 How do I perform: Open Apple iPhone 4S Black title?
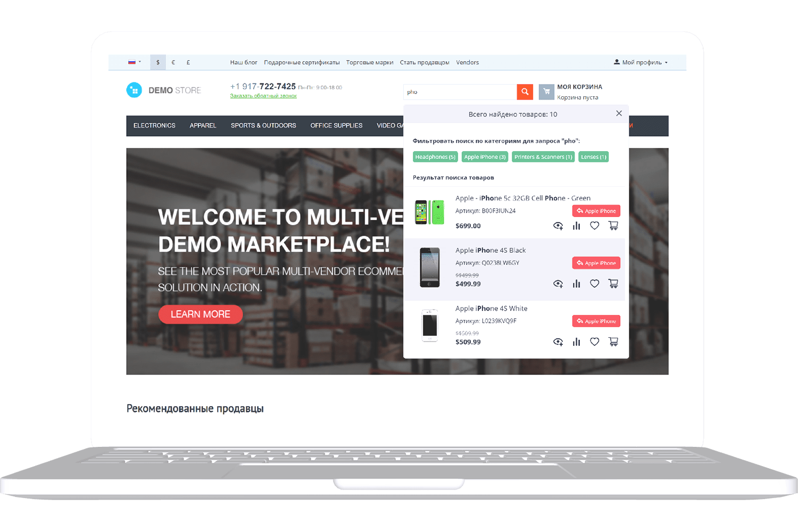[x=491, y=250]
